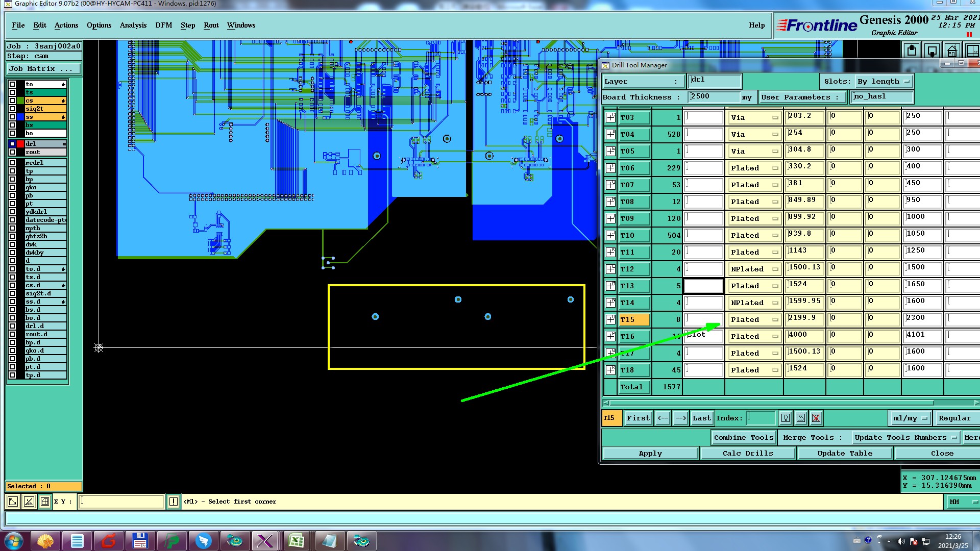Click the Calc Drills button

point(747,453)
